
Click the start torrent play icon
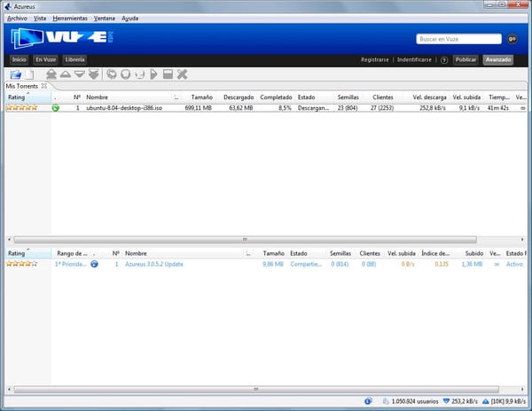click(153, 74)
